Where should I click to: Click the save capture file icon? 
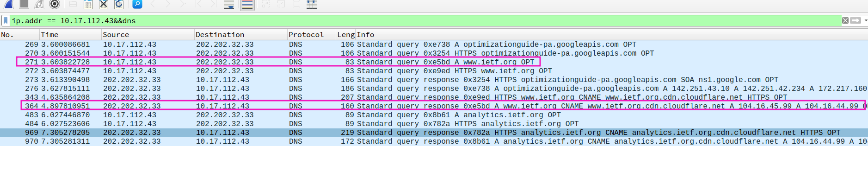click(88, 5)
